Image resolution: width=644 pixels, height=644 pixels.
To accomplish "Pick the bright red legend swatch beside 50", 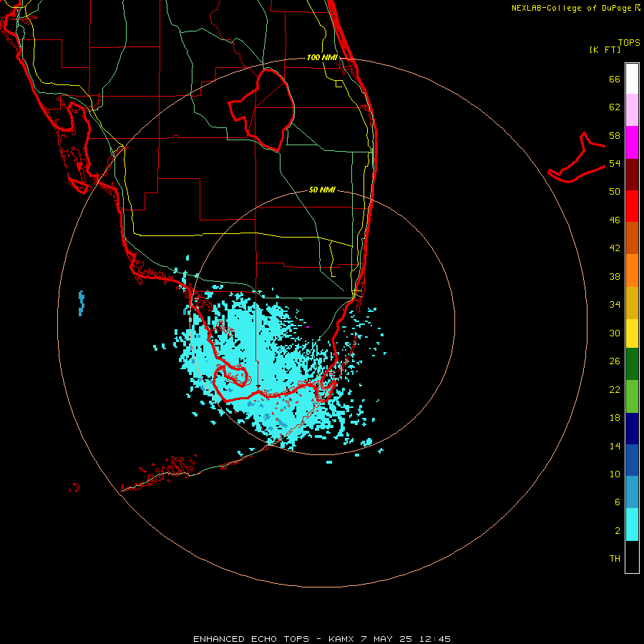I will (x=632, y=206).
